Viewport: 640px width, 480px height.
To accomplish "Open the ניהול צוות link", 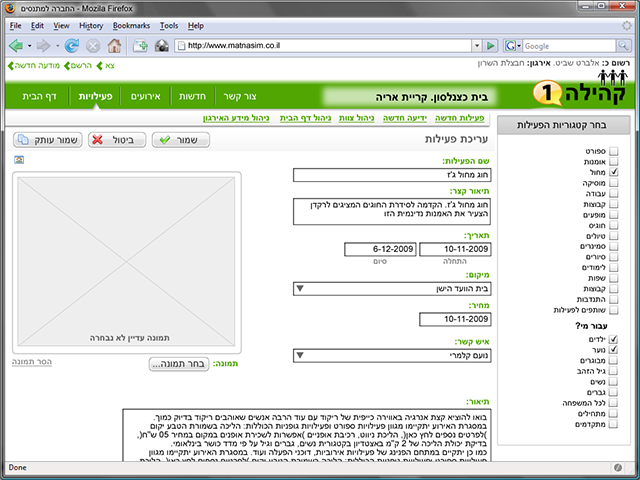I will 356,118.
